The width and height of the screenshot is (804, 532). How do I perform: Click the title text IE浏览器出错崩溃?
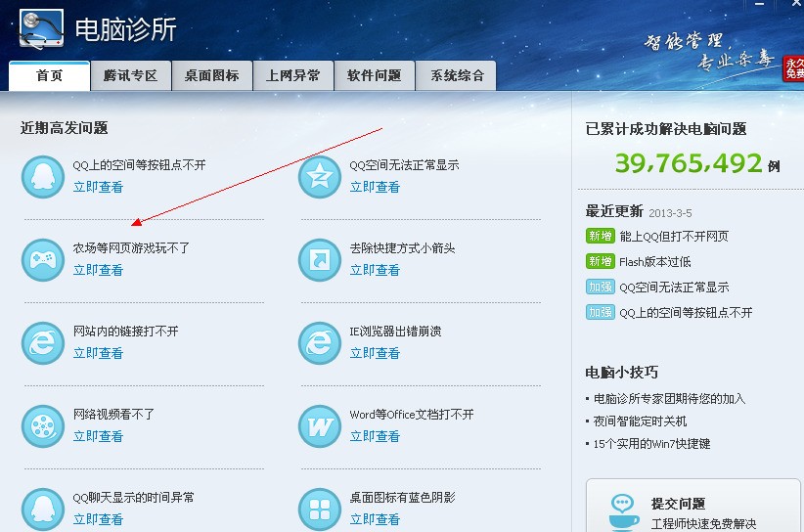[395, 332]
